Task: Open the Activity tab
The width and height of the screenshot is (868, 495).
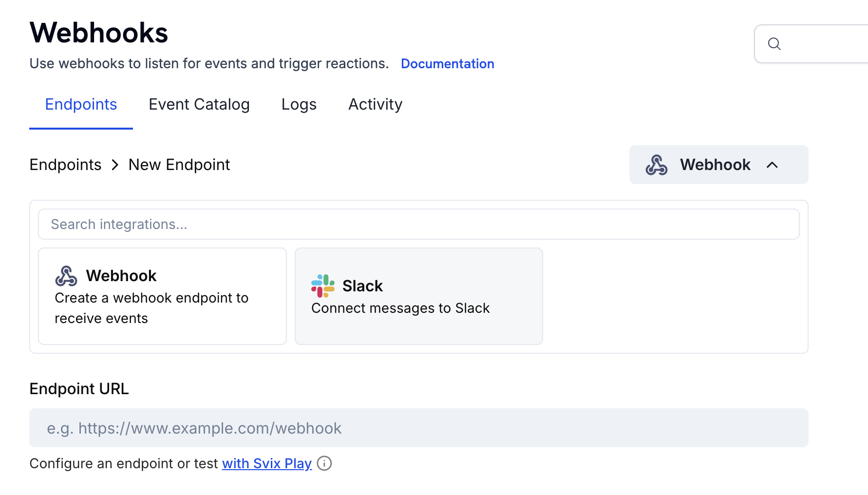Action: pos(375,104)
